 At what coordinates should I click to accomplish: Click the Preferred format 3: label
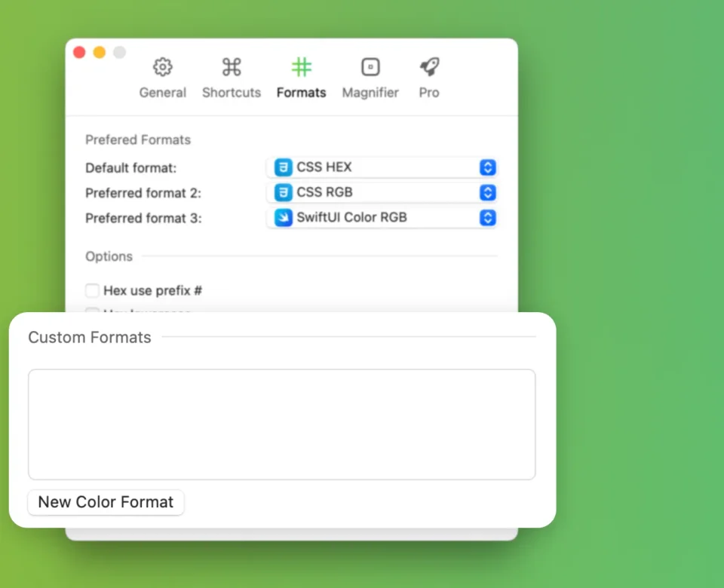point(143,219)
